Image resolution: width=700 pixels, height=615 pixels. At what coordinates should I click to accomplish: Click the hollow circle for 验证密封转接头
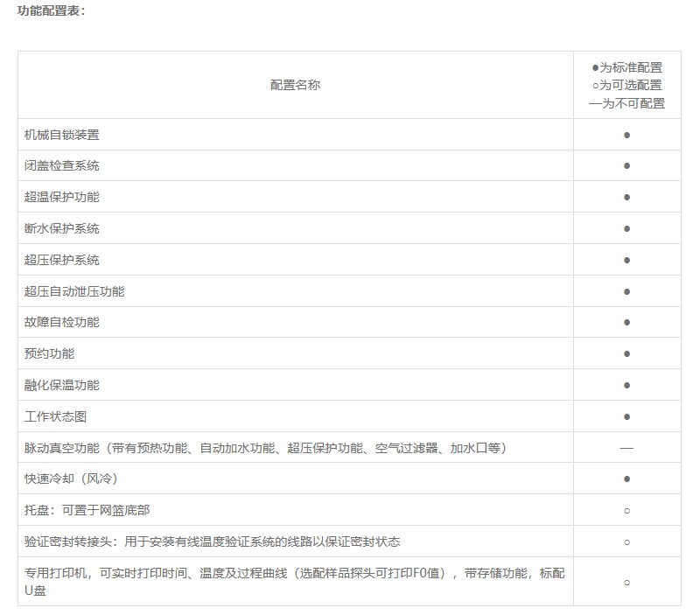[x=626, y=542]
